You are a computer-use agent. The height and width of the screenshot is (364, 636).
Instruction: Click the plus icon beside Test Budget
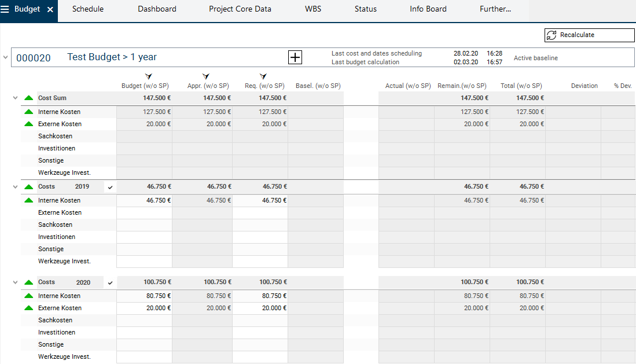(x=295, y=57)
